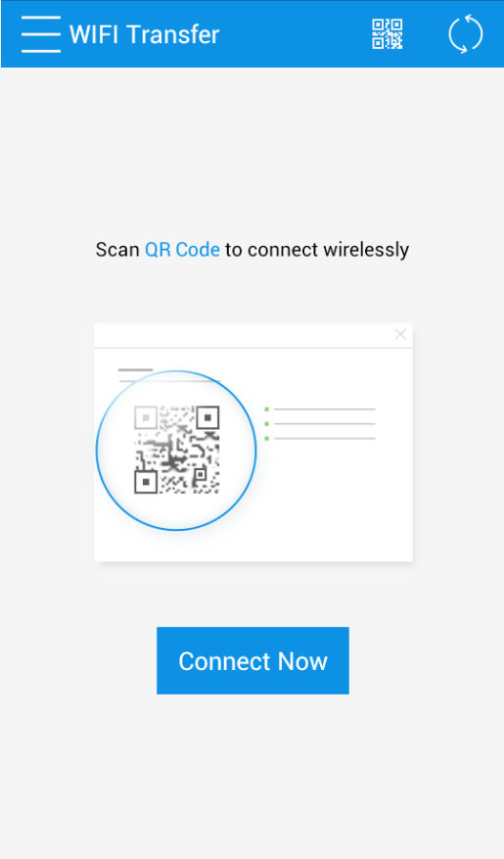Tap the Connect Now button

(x=252, y=661)
